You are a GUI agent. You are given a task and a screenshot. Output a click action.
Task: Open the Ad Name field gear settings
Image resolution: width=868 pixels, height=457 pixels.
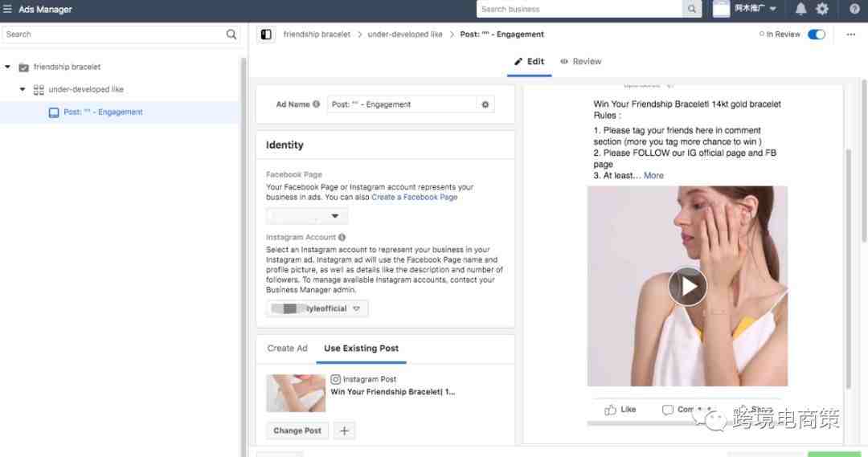[x=485, y=104]
